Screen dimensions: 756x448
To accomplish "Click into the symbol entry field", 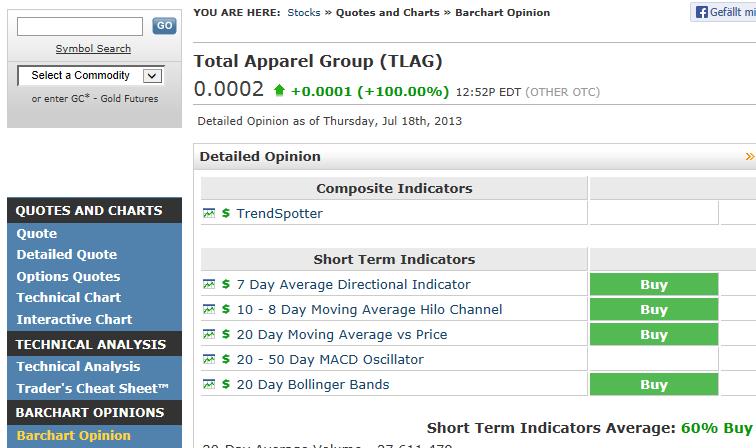I will coord(80,26).
